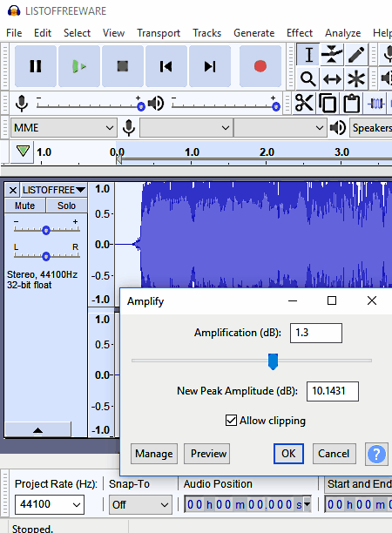Click the device toolbar microphone icon
Image resolution: width=392 pixels, height=533 pixels.
(129, 128)
